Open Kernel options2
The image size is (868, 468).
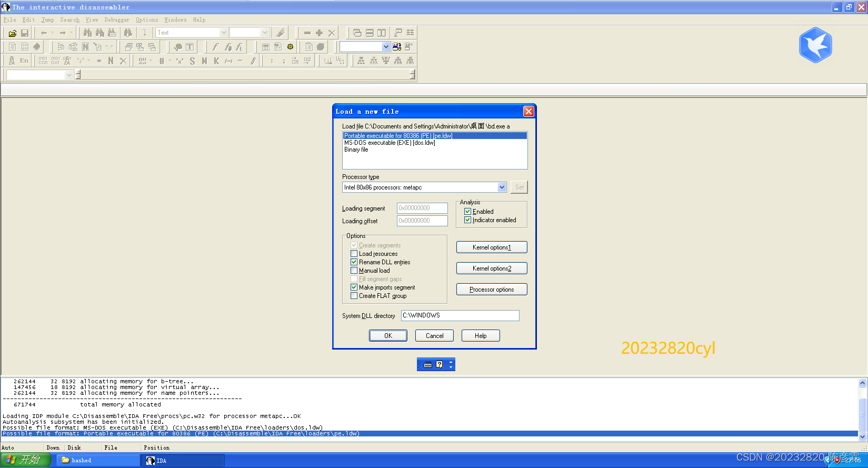(492, 268)
